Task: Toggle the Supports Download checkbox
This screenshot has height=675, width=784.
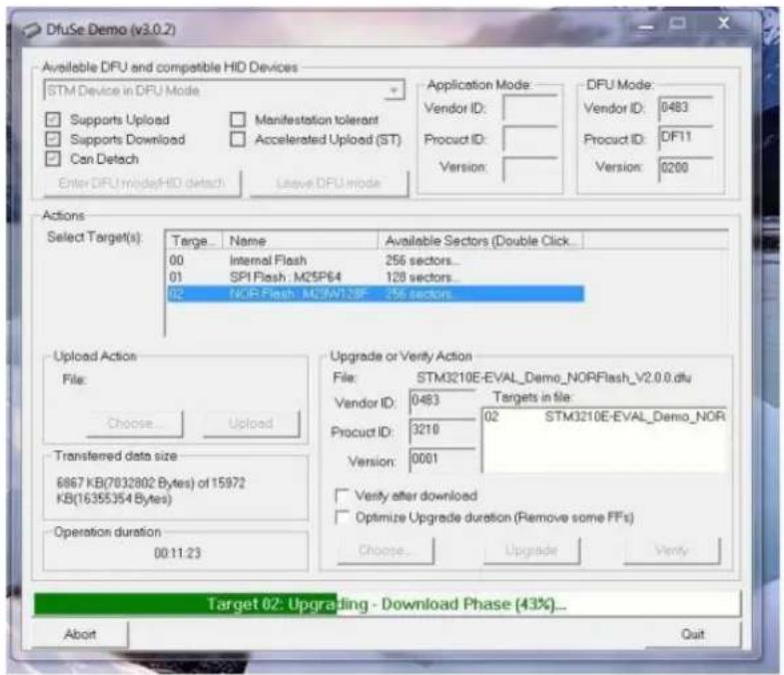Action: (x=53, y=139)
